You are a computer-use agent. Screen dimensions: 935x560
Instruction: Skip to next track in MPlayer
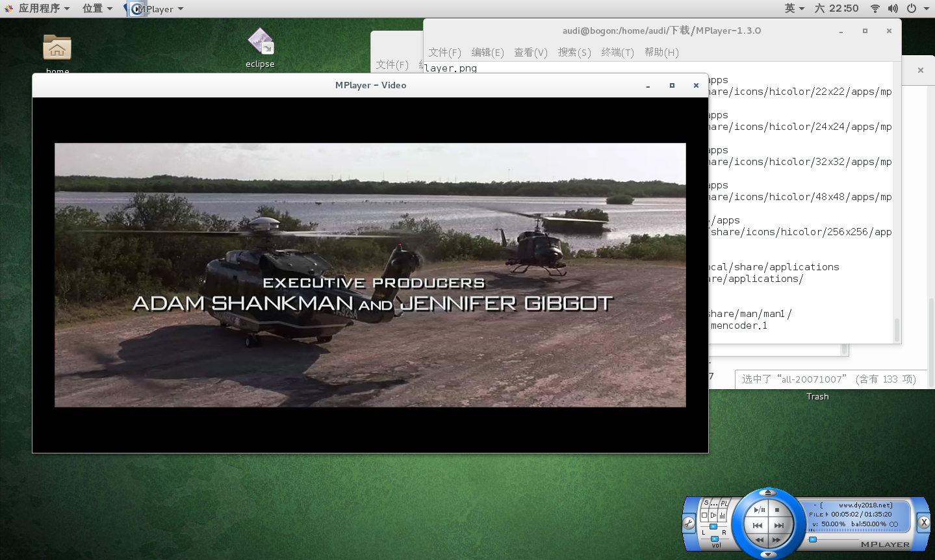coord(779,526)
